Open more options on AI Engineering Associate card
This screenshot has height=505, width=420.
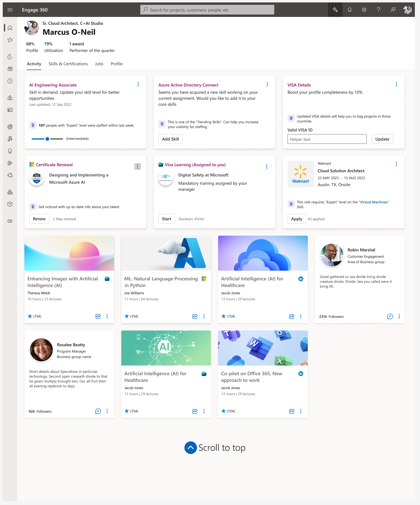(x=138, y=85)
